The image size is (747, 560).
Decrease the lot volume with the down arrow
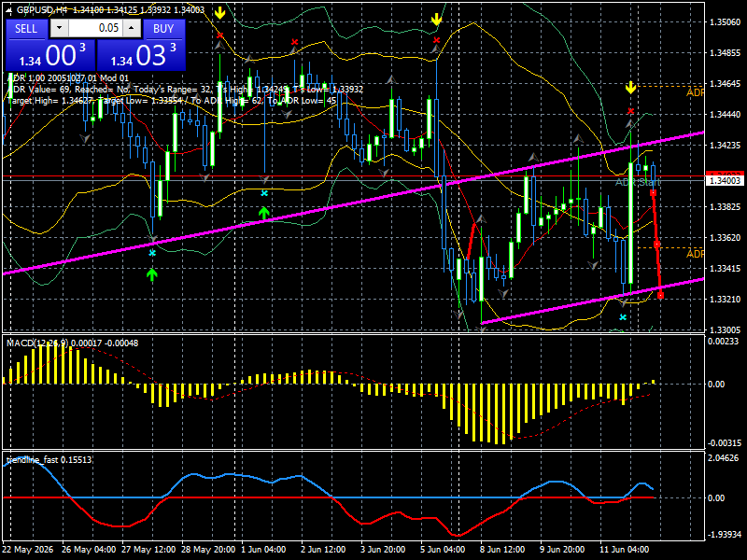point(59,28)
